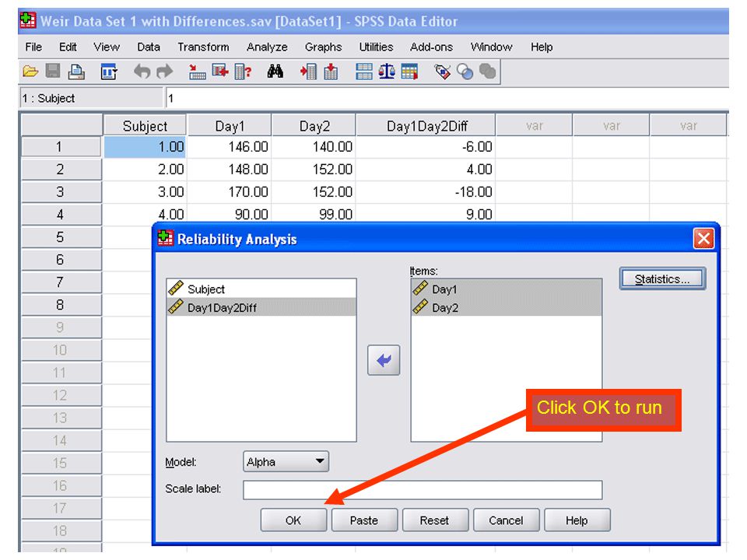Select row header 3
This screenshot has height=560, width=747.
coord(61,192)
